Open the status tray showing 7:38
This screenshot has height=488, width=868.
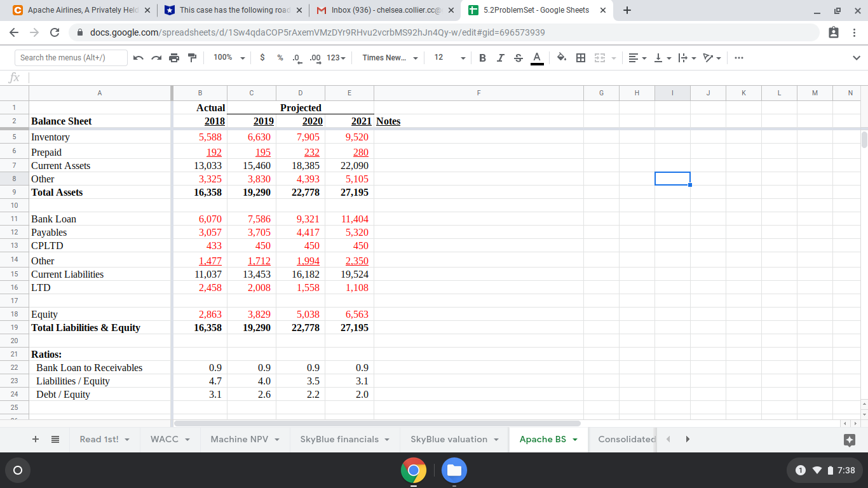click(825, 470)
